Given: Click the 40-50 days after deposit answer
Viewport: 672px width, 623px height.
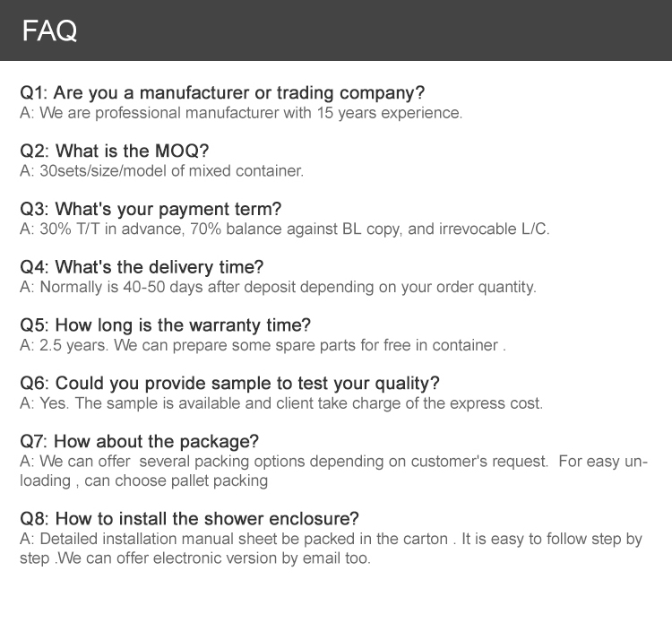Looking at the screenshot, I should click(x=278, y=288).
